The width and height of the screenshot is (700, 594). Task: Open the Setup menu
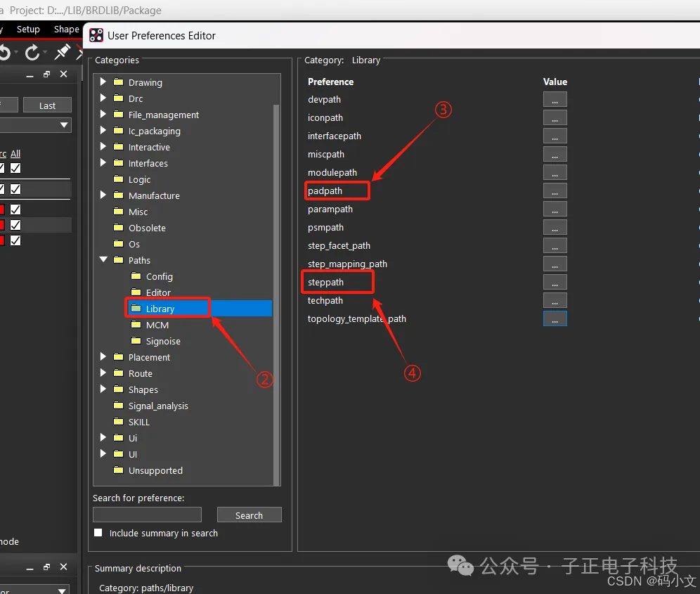click(28, 29)
